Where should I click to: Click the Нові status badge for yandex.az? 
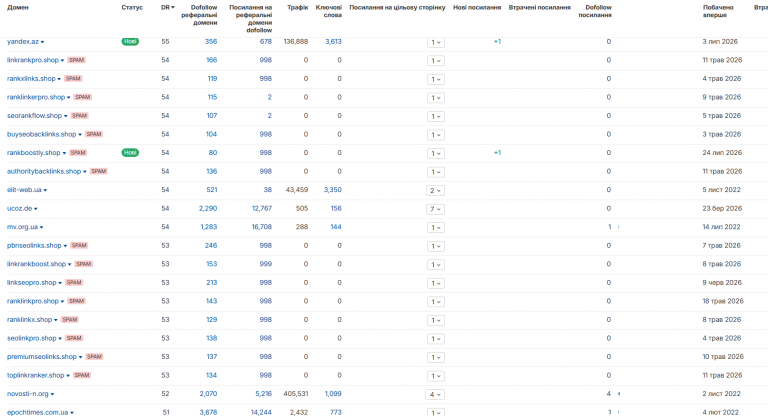click(130, 42)
